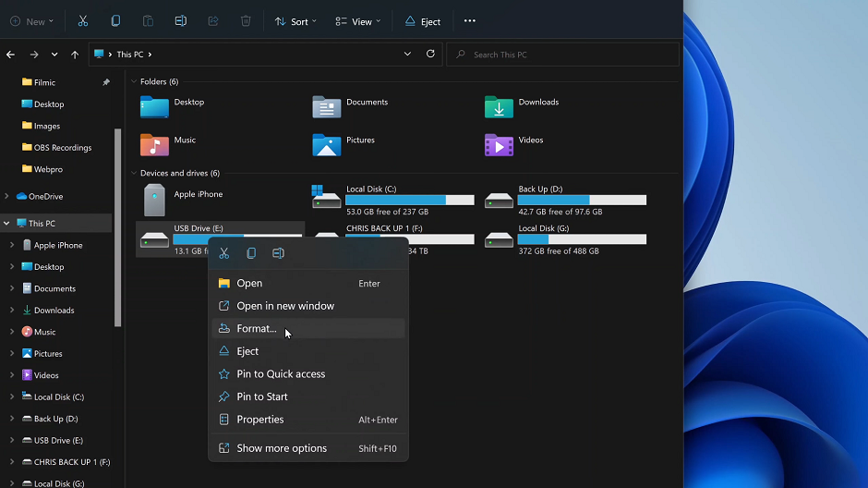Click the Eject button in the toolbar
This screenshot has height=488, width=868.
(x=423, y=21)
